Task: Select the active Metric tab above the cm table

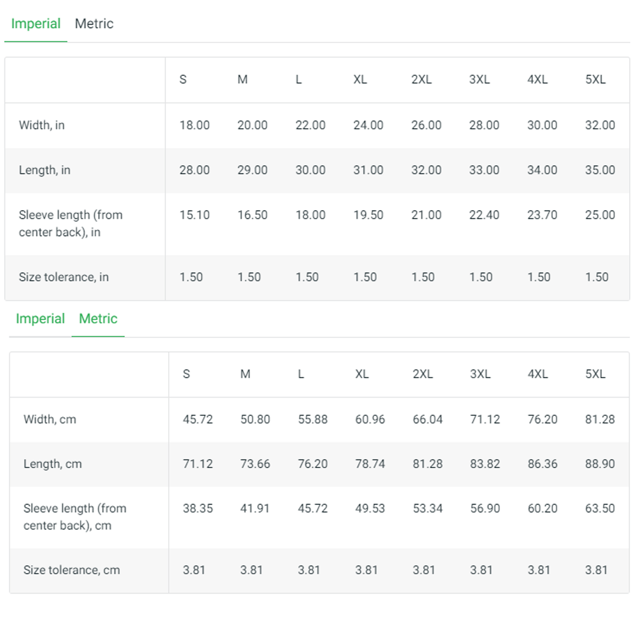Action: [x=98, y=319]
